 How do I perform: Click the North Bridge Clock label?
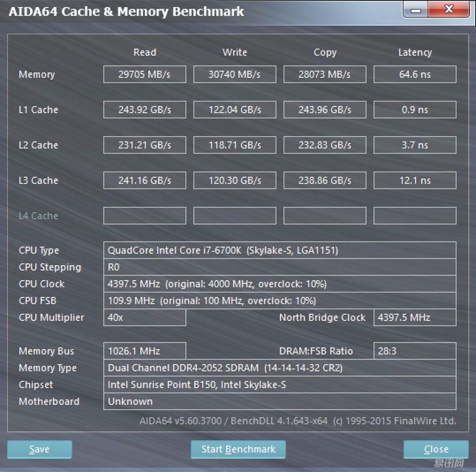322,318
